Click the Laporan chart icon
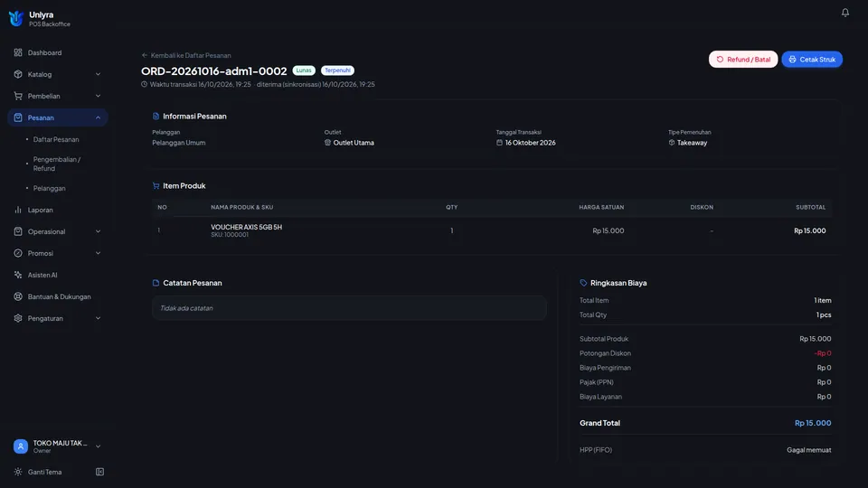 tap(18, 210)
